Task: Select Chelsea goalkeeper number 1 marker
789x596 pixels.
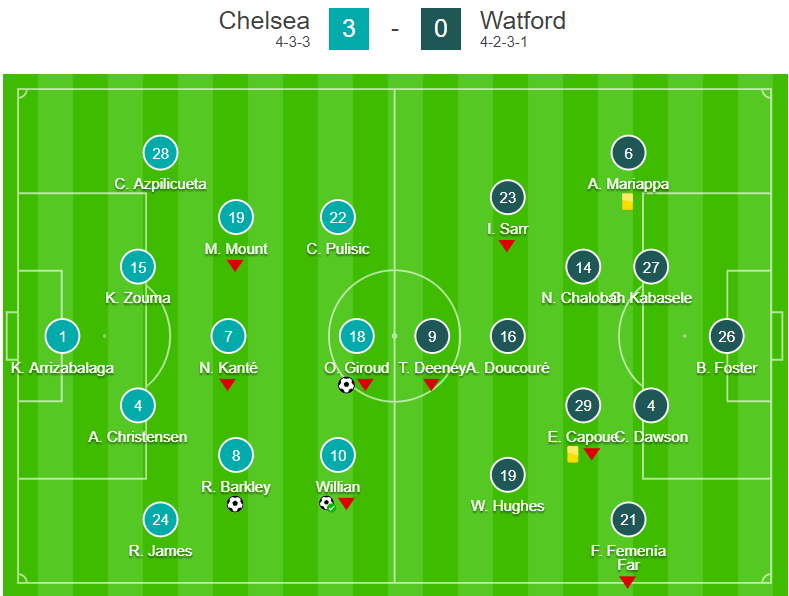Action: pyautogui.click(x=62, y=337)
